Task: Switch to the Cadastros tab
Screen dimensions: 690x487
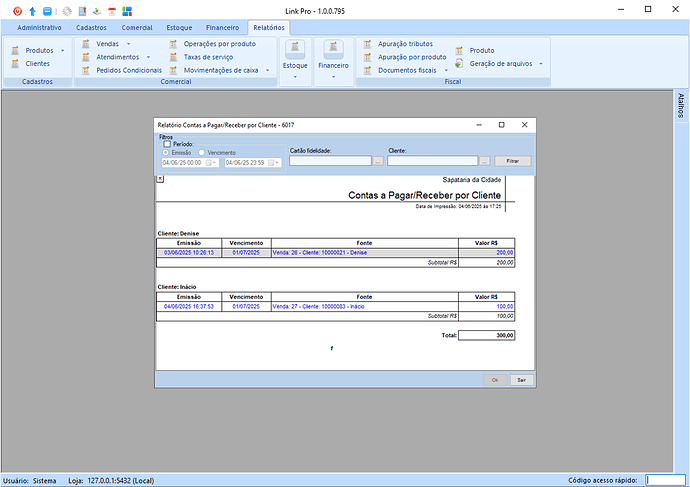Action: [x=92, y=28]
